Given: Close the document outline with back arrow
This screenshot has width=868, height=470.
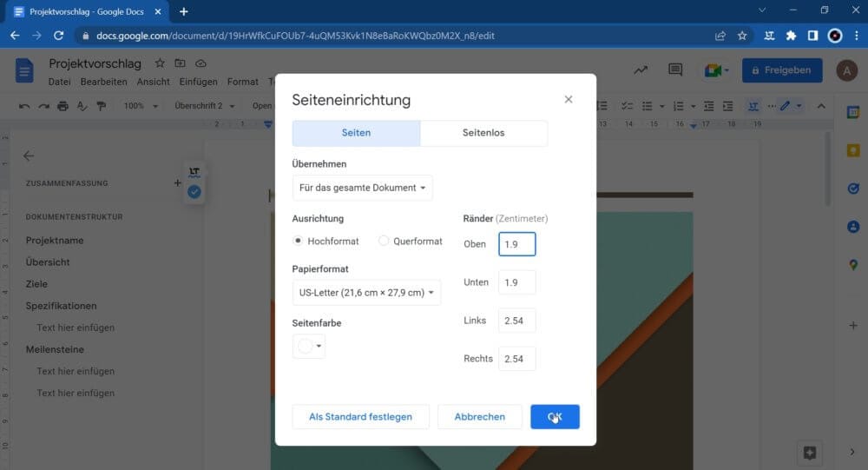Looking at the screenshot, I should [29, 156].
